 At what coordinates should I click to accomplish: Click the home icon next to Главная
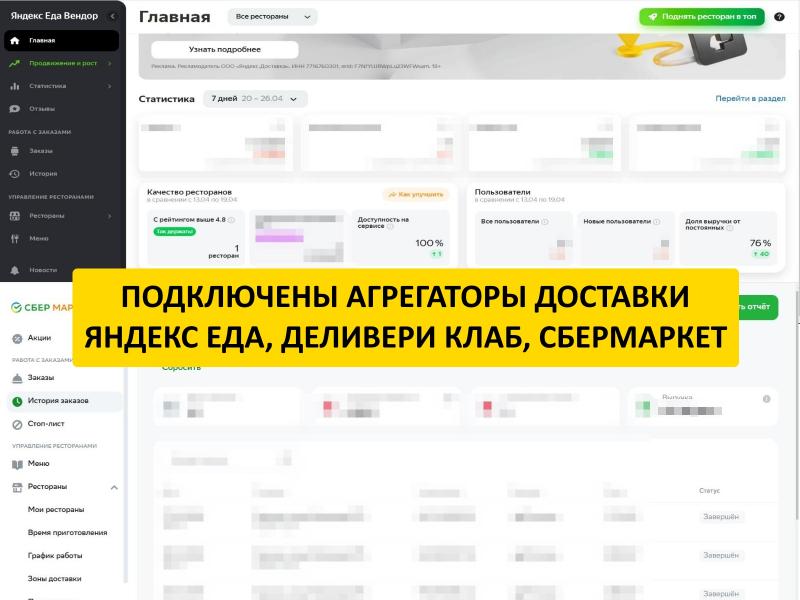point(15,40)
